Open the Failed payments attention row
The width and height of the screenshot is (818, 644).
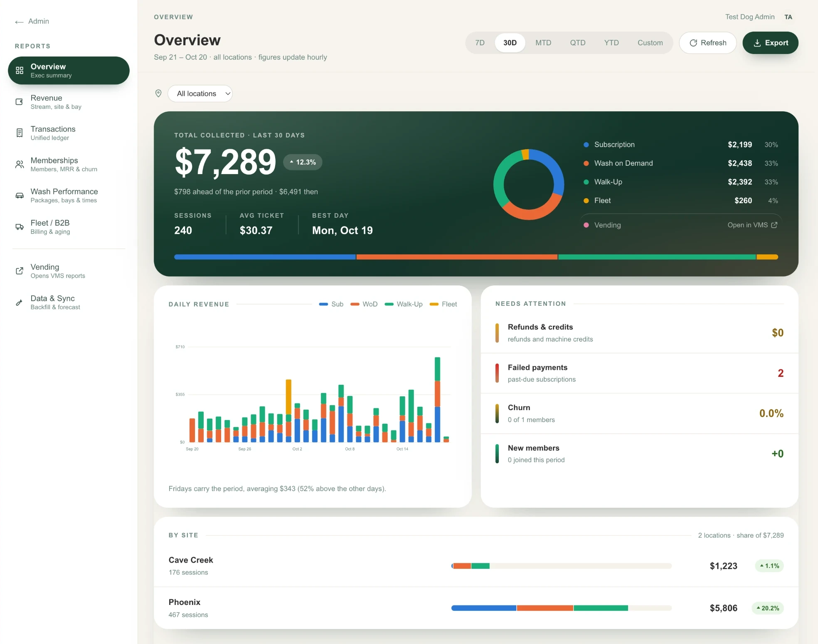pyautogui.click(x=639, y=373)
